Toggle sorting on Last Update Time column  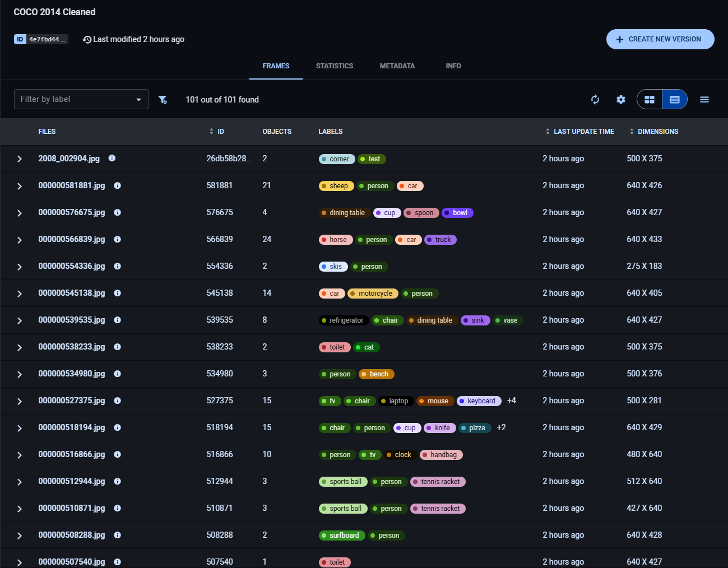point(548,132)
